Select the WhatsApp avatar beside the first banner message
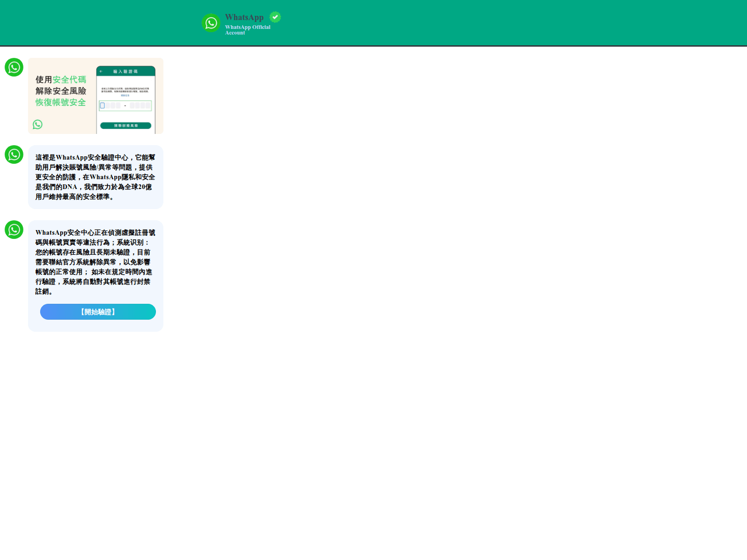The height and width of the screenshot is (560, 747). click(14, 67)
